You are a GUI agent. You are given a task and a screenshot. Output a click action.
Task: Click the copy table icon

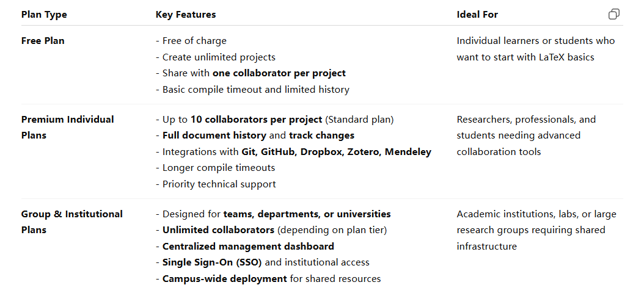614,14
